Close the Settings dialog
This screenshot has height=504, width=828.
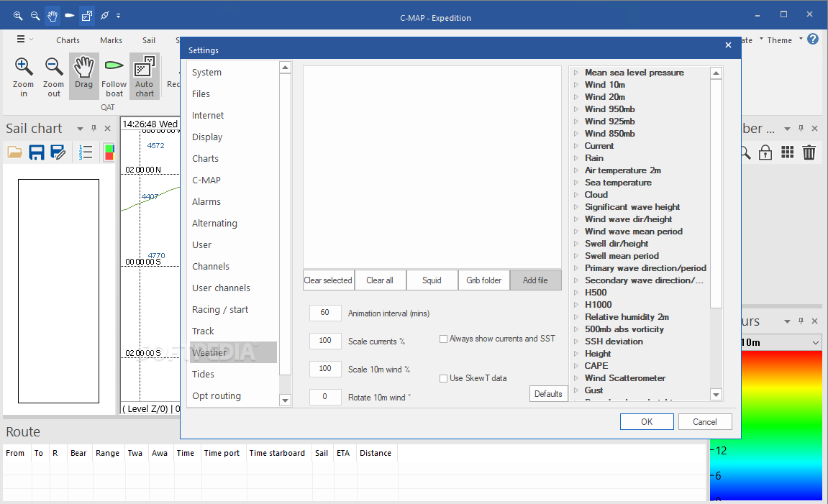pyautogui.click(x=728, y=45)
